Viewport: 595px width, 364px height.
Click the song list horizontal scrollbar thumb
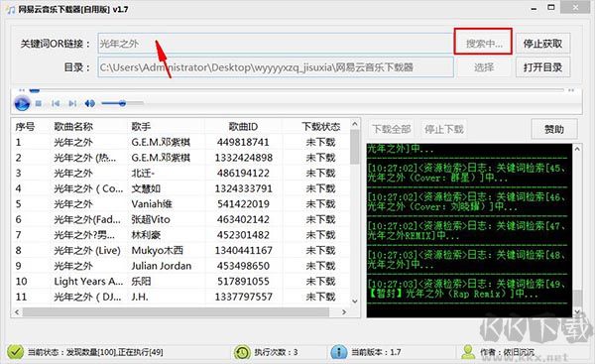[x=176, y=312]
